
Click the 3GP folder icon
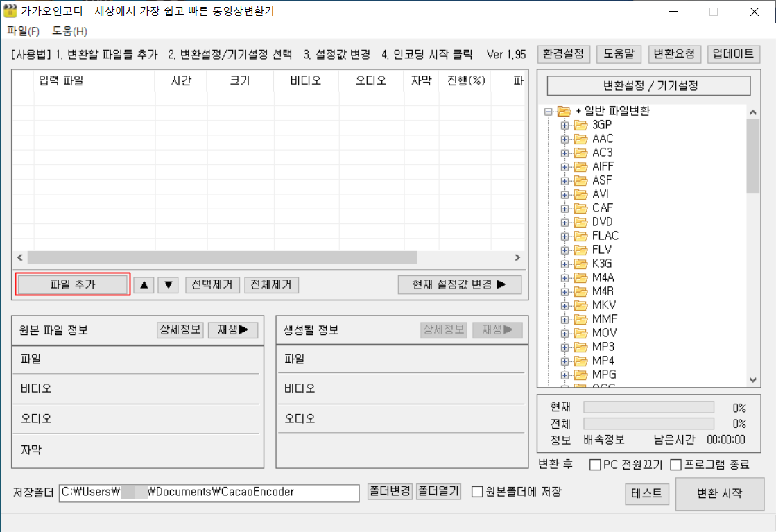[580, 126]
